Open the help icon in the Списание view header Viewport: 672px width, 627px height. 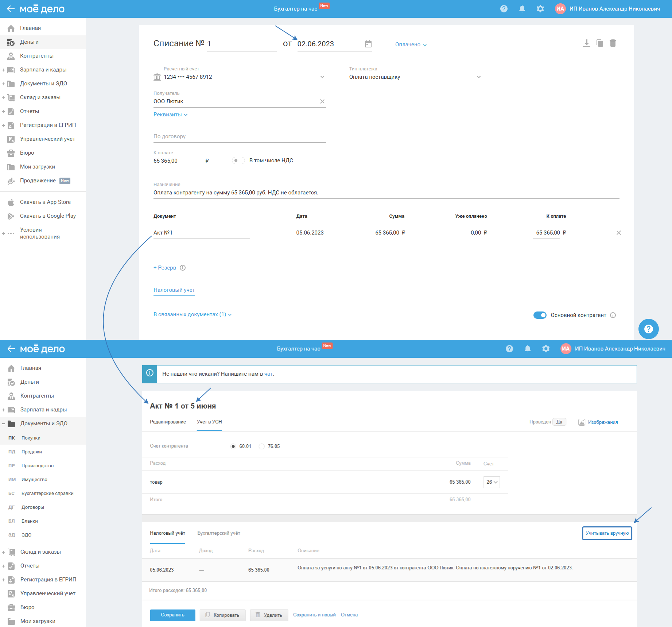(504, 9)
